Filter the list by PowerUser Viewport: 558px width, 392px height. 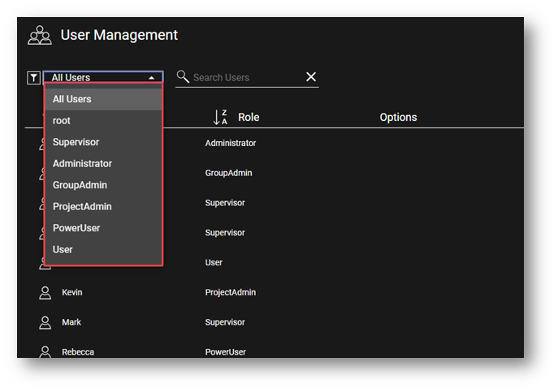[x=76, y=228]
